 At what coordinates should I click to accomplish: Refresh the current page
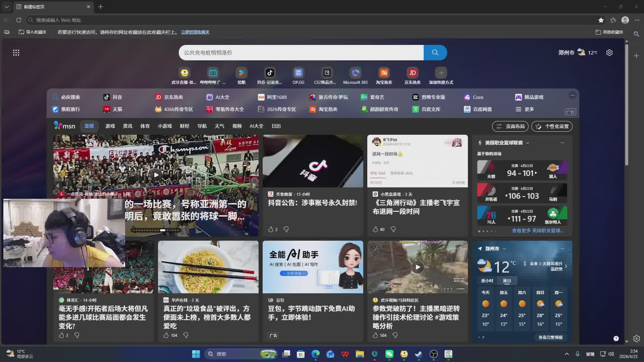click(19, 20)
